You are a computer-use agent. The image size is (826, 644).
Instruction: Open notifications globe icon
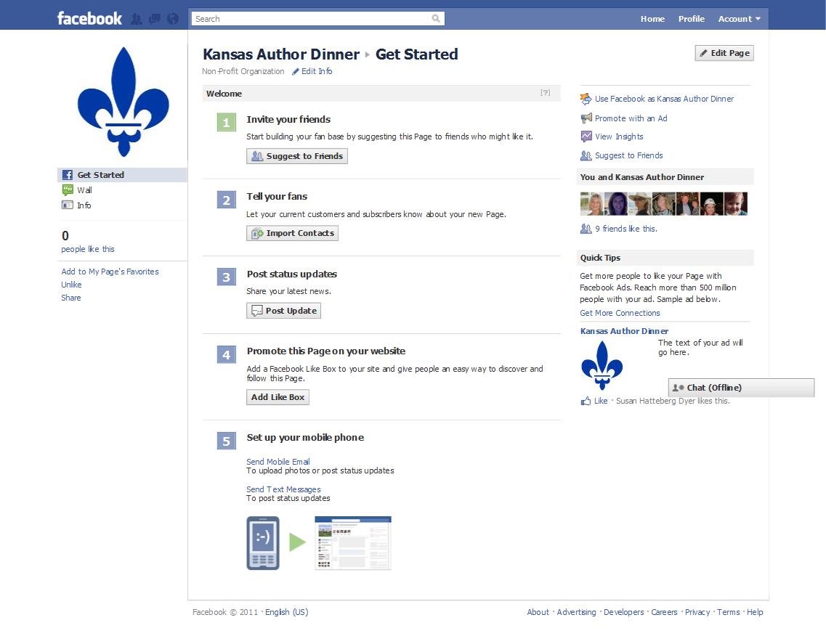[x=173, y=19]
